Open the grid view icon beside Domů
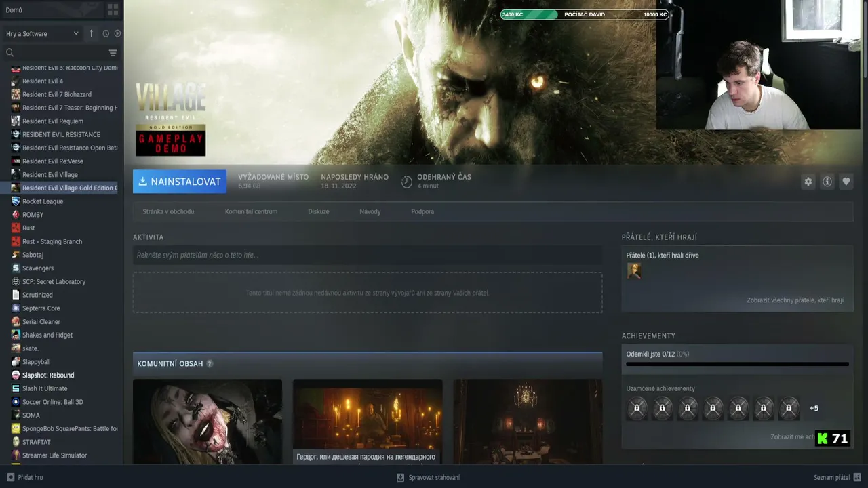The image size is (868, 488). tap(113, 10)
